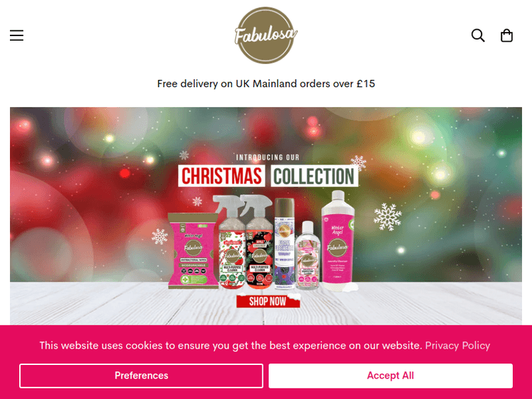The image size is (532, 399).
Task: Select the tall pink Winter Angel bottle
Action: coord(338,240)
